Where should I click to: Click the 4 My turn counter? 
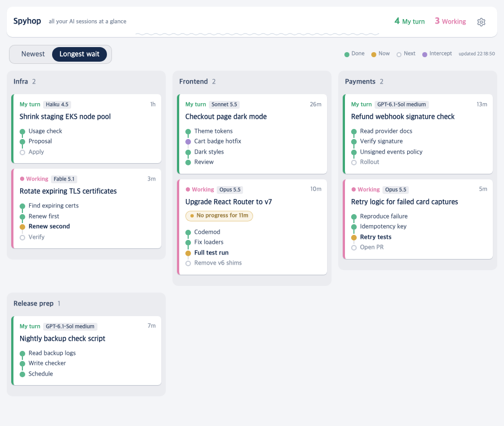pyautogui.click(x=409, y=21)
